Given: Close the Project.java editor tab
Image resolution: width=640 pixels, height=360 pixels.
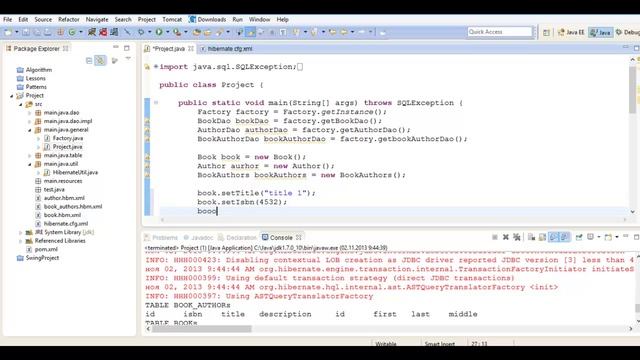Looking at the screenshot, I should pyautogui.click(x=191, y=49).
